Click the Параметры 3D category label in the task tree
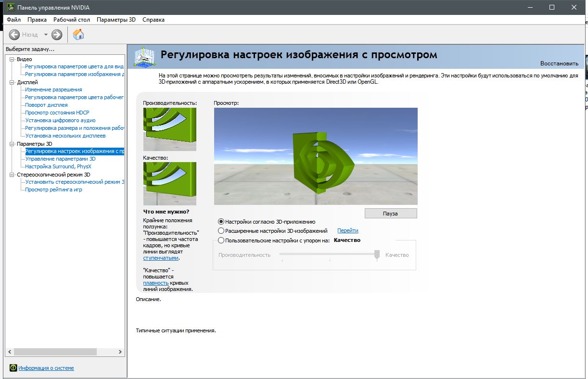The image size is (588, 379). point(35,144)
